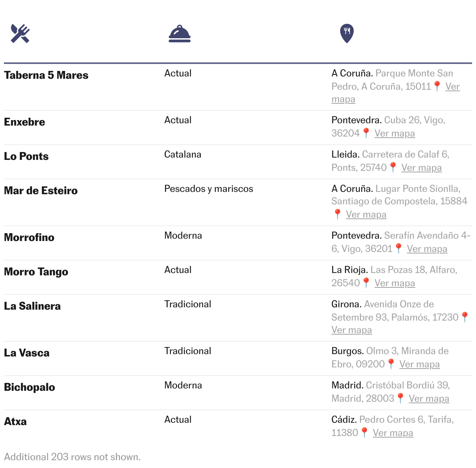Screen dimensions: 476x468
Task: Click the red pin for Bichopalo address
Action: pyautogui.click(x=400, y=398)
